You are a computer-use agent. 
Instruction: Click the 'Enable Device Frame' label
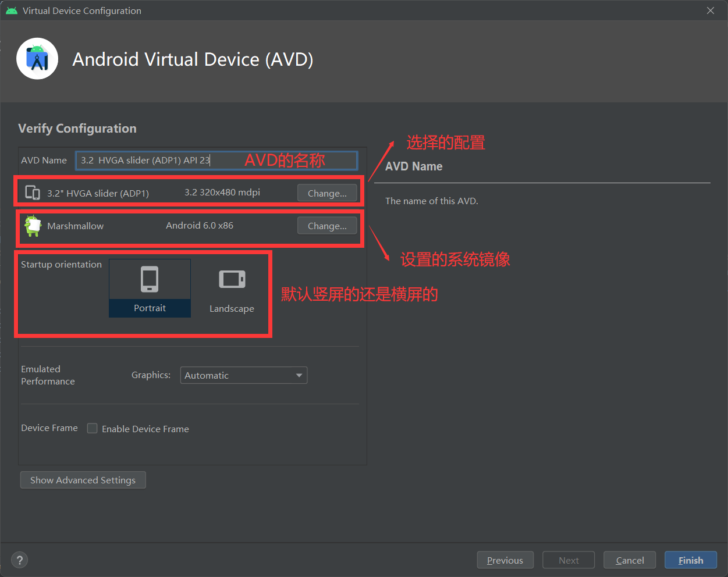145,429
